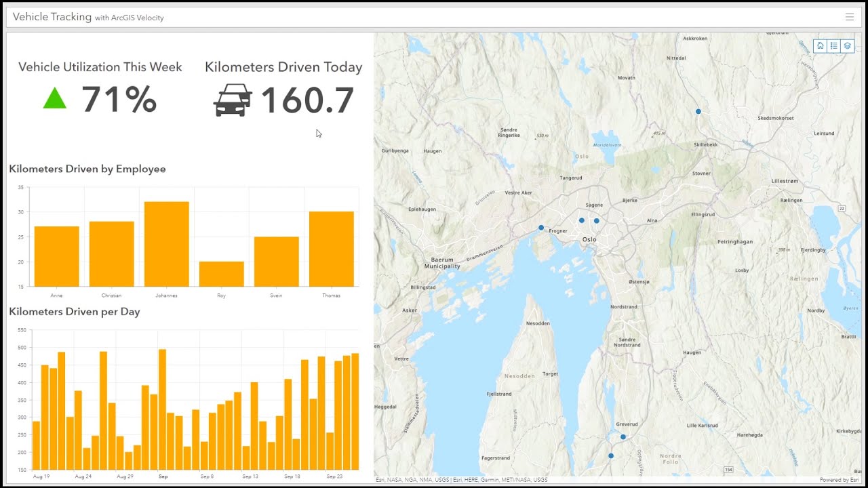Viewport: 868px width, 488px height.
Task: Click the 'Sep 23' date axis label
Action: [334, 476]
